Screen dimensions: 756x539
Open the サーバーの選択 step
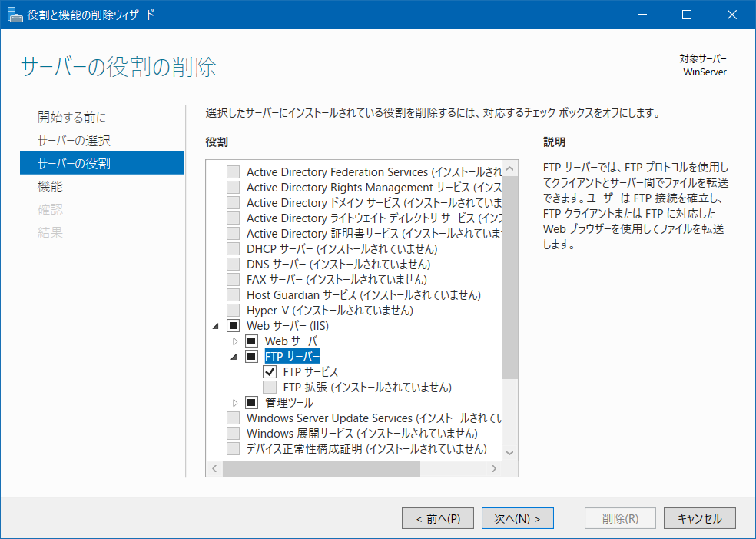(74, 141)
